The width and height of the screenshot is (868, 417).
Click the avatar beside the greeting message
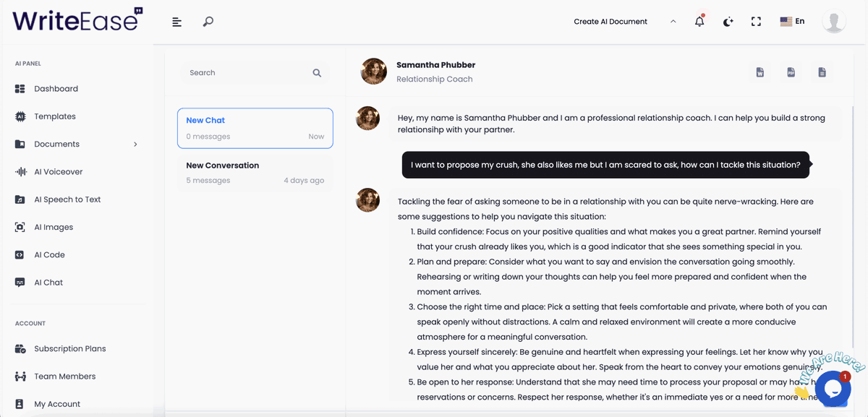368,118
